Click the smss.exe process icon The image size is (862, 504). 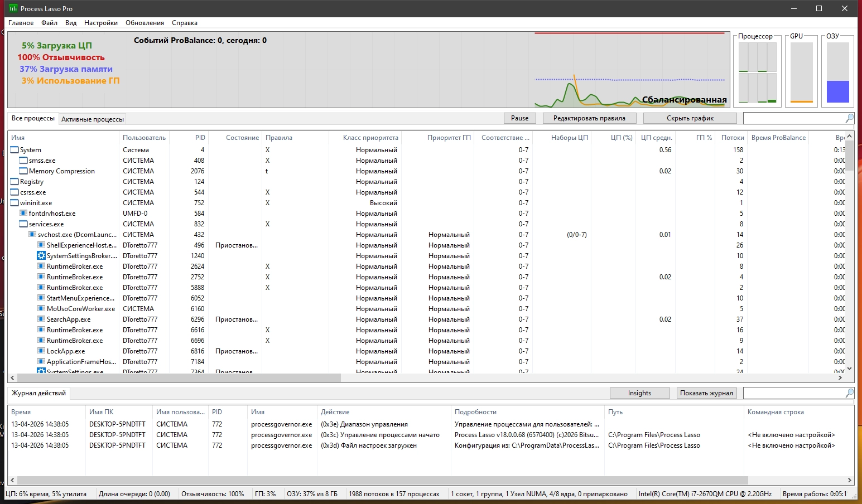[23, 161]
